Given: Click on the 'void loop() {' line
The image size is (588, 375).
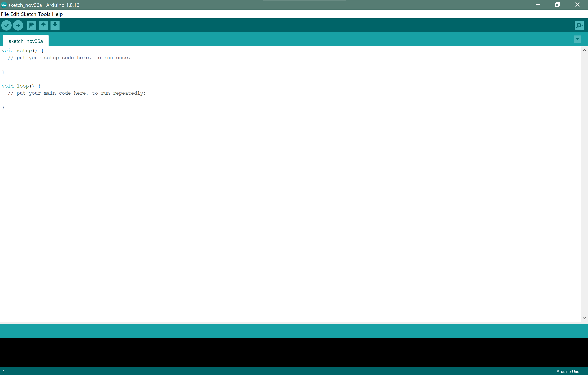Looking at the screenshot, I should click(x=21, y=86).
